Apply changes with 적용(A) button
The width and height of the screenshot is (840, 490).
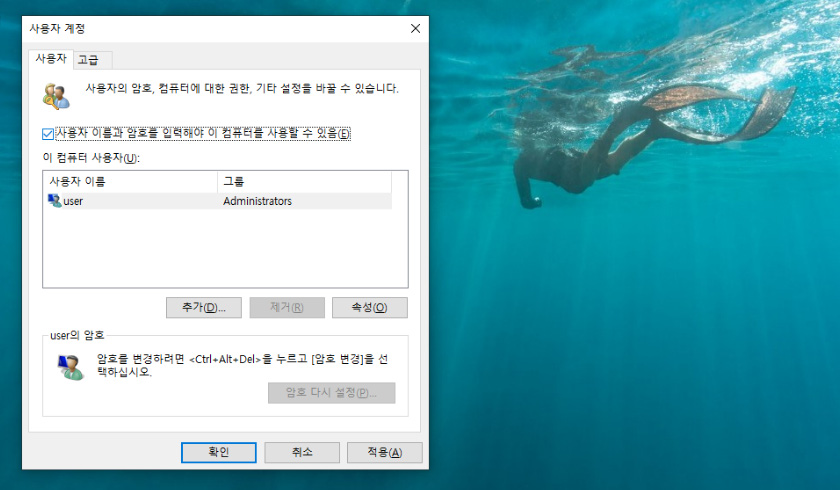pos(385,453)
